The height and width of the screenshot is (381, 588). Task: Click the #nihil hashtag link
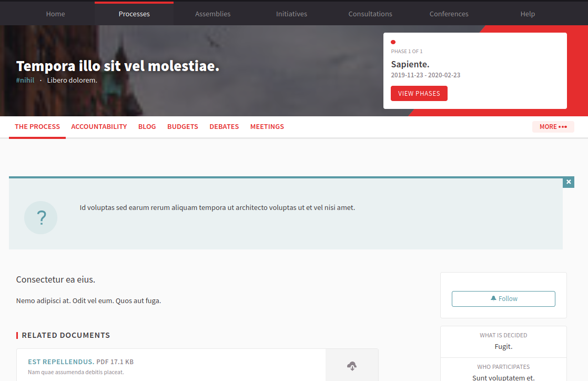(x=25, y=81)
